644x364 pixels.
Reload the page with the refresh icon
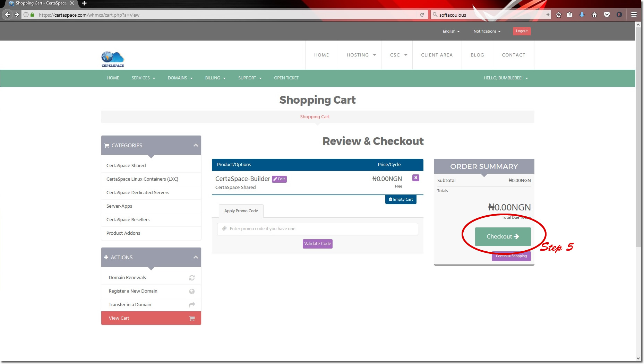[x=422, y=15]
